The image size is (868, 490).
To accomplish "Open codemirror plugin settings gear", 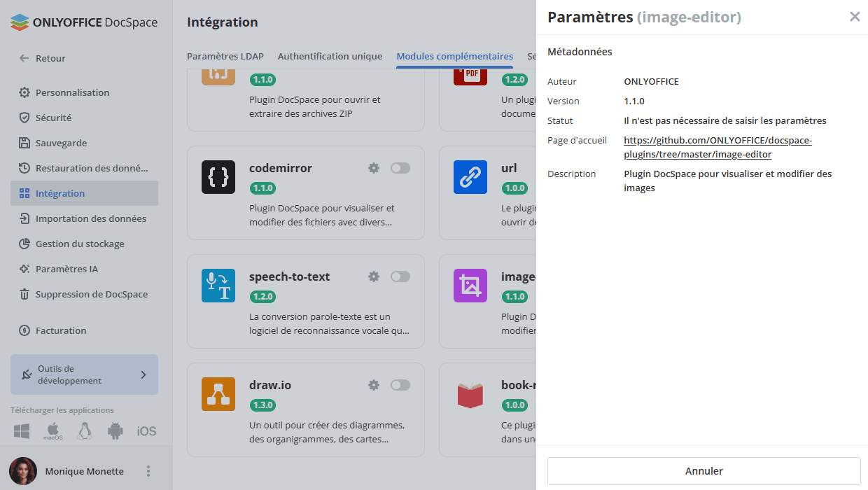I will coord(374,168).
